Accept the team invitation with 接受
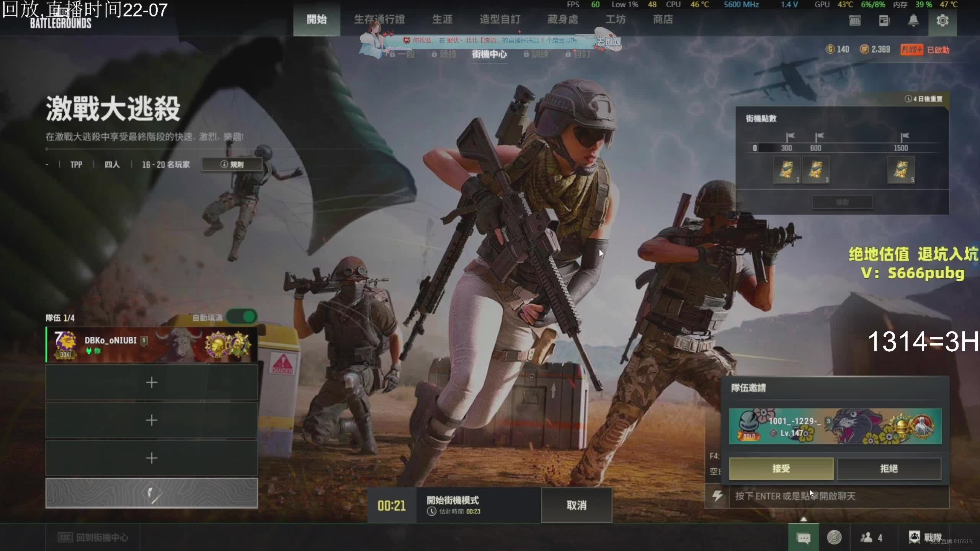980x551 pixels. point(781,468)
